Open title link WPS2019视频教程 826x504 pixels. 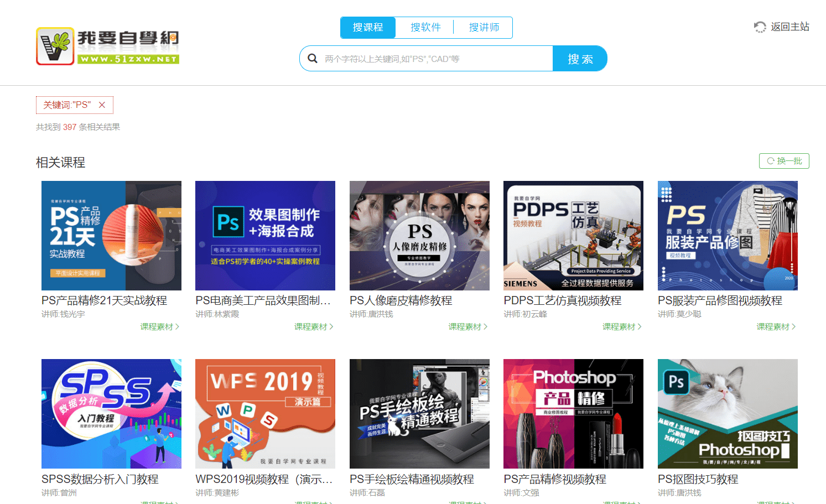point(264,479)
